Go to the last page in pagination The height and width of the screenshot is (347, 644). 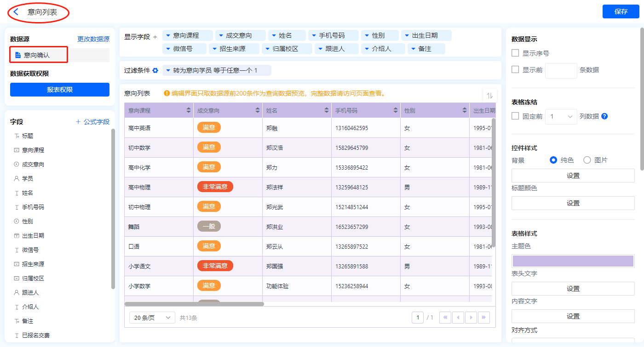483,318
